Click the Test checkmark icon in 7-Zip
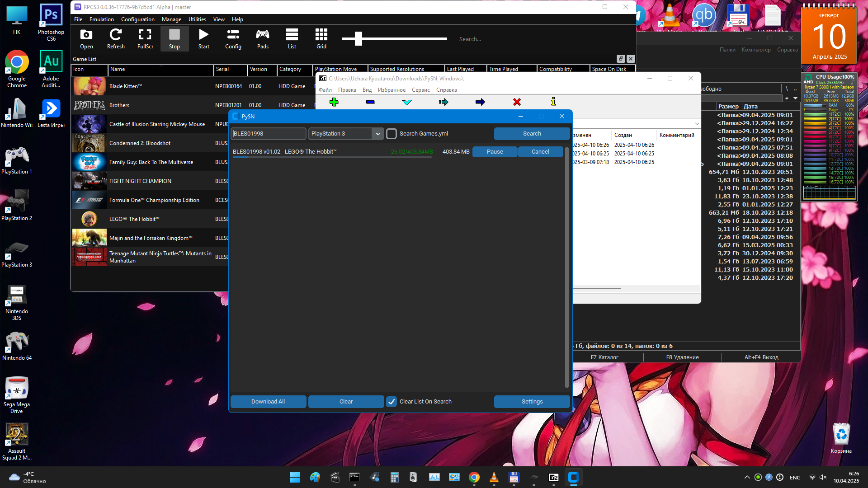 click(x=407, y=102)
